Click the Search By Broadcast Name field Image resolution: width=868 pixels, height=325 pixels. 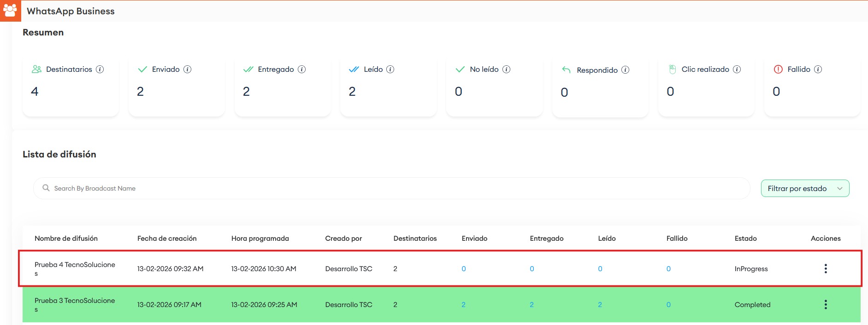[x=392, y=189]
